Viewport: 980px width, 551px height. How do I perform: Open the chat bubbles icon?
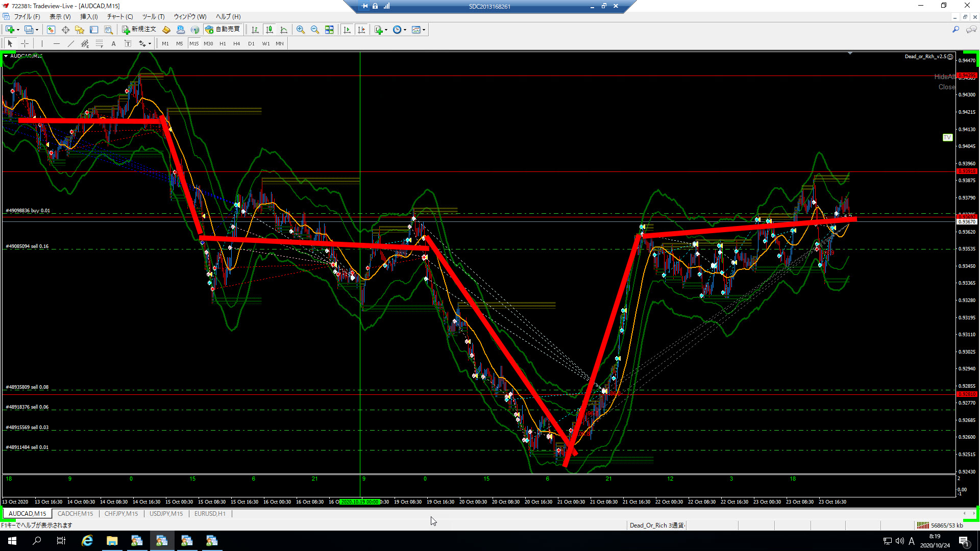[x=971, y=30]
